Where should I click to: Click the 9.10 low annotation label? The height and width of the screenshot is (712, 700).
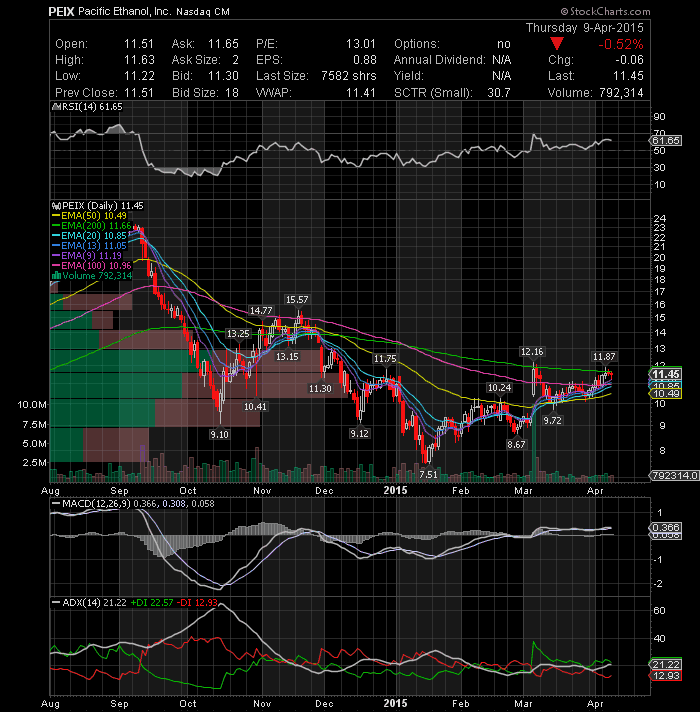tap(219, 435)
